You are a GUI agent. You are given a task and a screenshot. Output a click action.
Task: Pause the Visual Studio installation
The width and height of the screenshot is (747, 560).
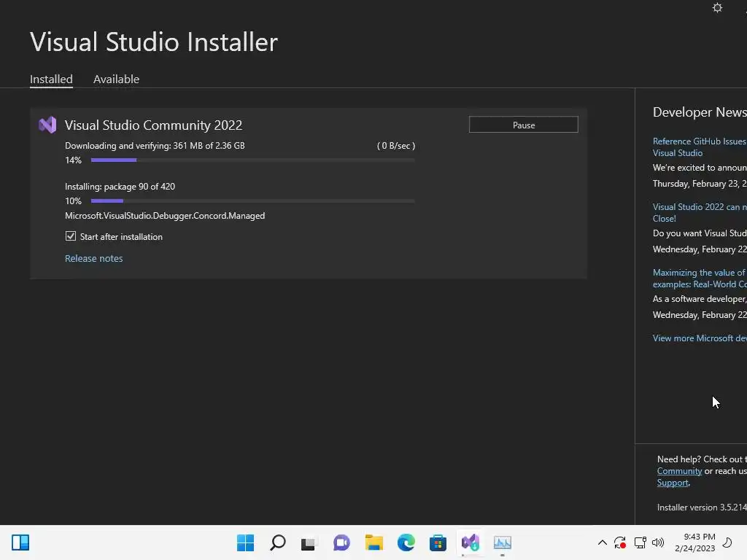point(524,125)
